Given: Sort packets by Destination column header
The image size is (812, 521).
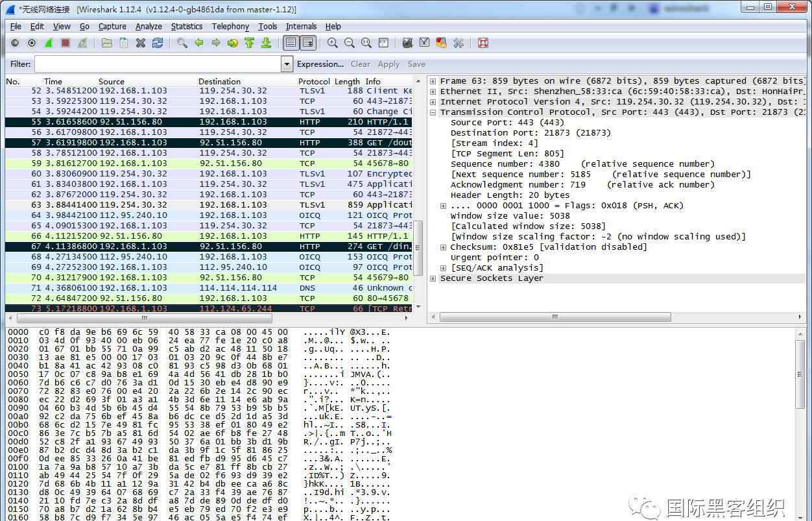Looking at the screenshot, I should 219,81.
